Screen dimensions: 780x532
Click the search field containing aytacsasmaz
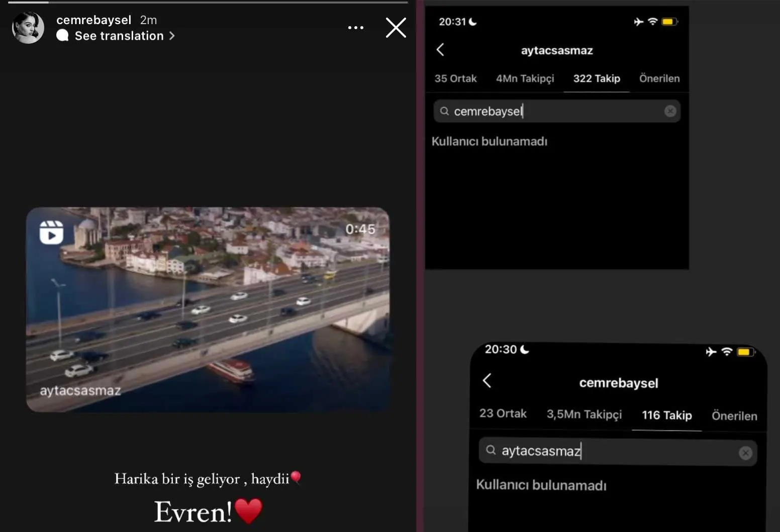tap(618, 451)
